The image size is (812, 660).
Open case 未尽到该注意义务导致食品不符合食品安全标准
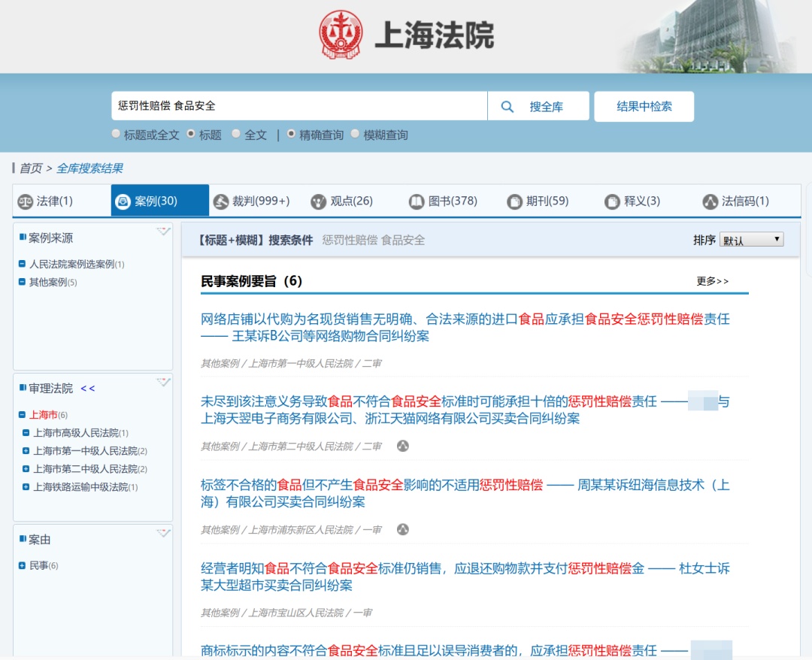pyautogui.click(x=465, y=410)
